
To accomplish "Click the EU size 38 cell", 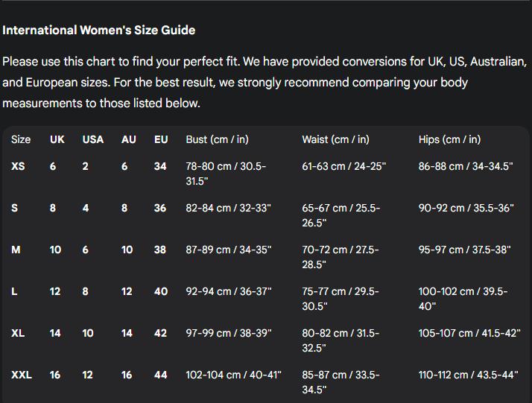I will [160, 250].
